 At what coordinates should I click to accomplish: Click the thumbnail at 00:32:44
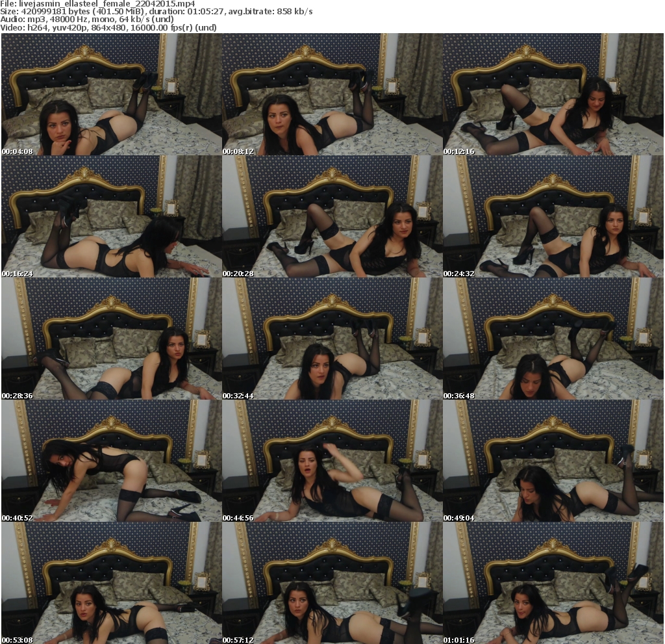tap(332, 339)
